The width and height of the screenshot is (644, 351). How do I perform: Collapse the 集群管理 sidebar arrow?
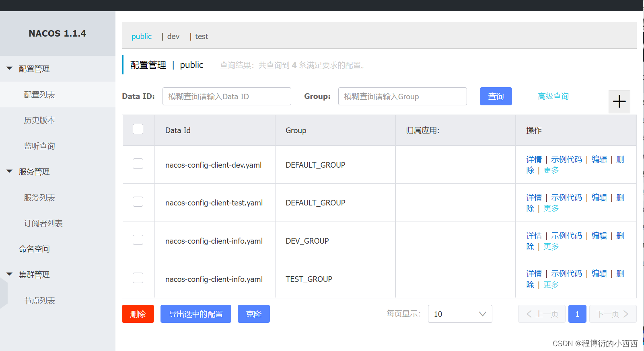10,274
